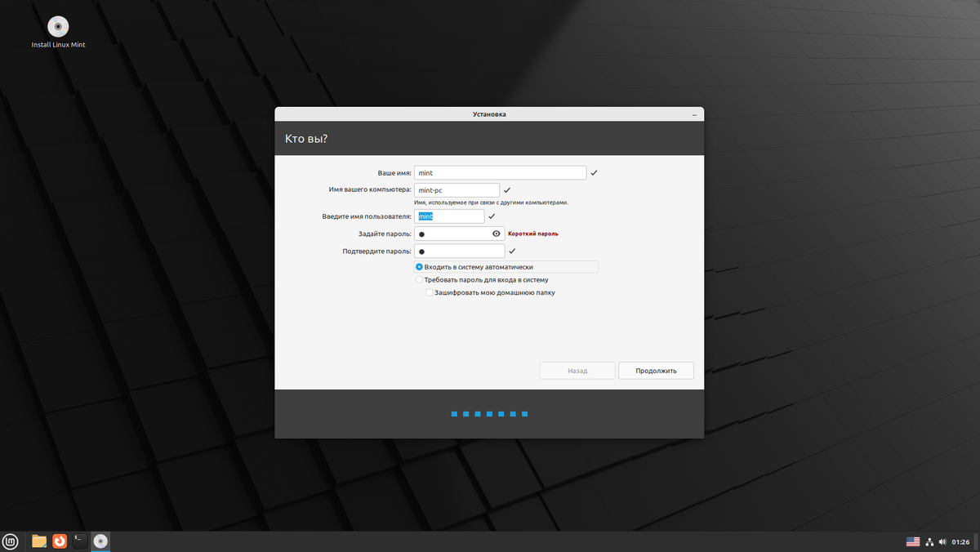Show the clock calendar at 01:26
Viewport: 980px width, 552px height.
point(960,542)
